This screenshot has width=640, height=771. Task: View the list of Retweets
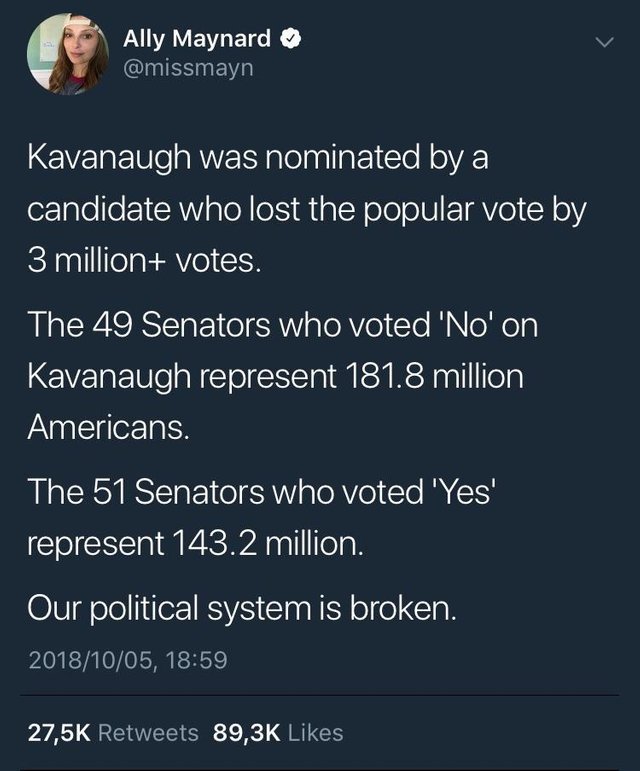pyautogui.click(x=149, y=733)
